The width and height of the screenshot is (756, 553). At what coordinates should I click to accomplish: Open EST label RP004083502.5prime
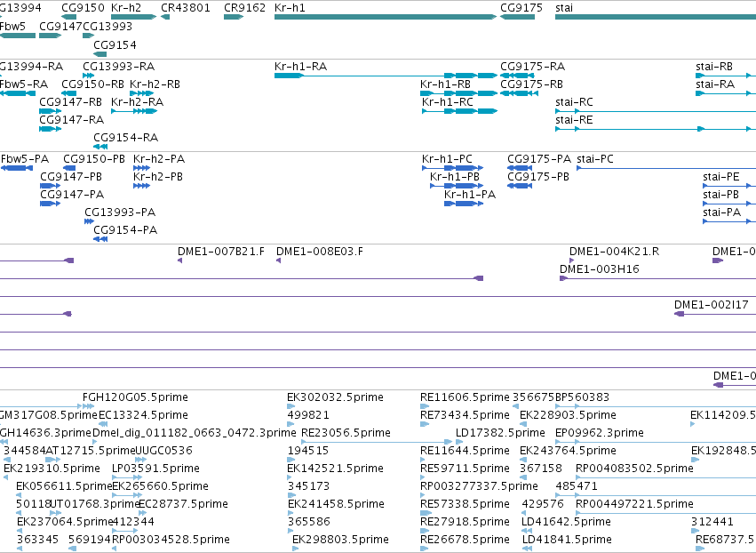(634, 469)
